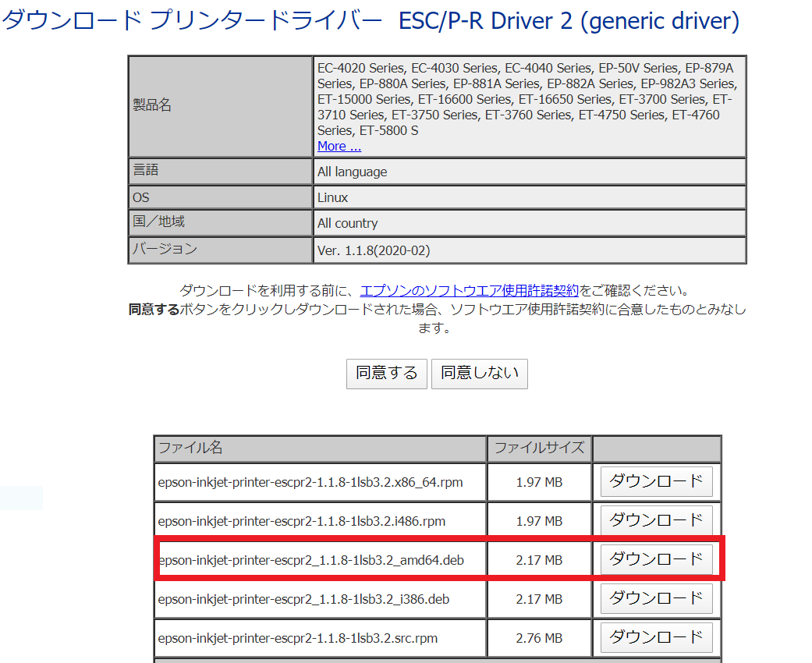Screen dimensions: 812x663
Task: Select file name epson-inkjet-printer-escpr2-1.1.8-1lsb3.2.src.rpm
Action: click(298, 638)
